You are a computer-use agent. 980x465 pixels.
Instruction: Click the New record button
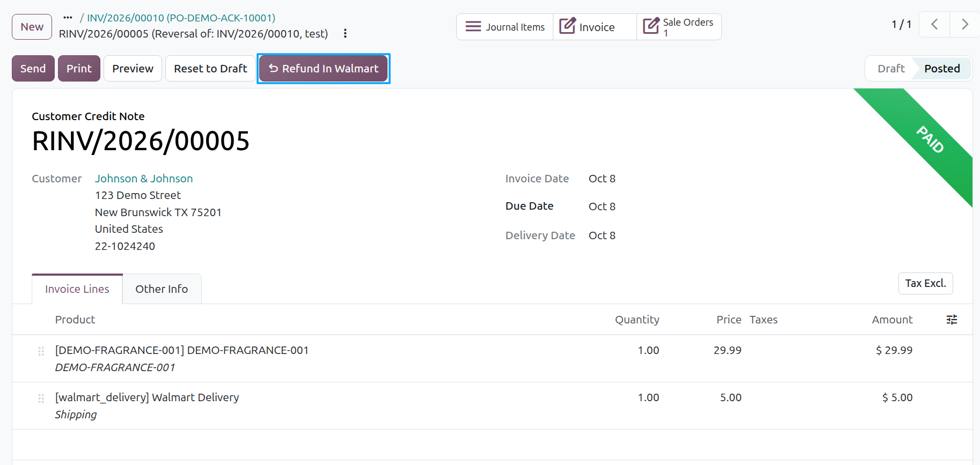pos(32,27)
